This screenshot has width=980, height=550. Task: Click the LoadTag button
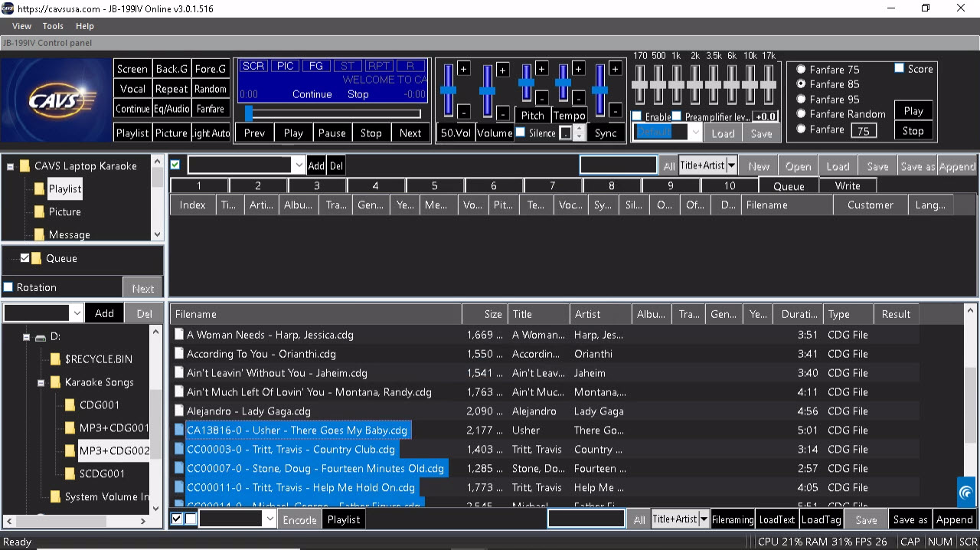click(822, 519)
